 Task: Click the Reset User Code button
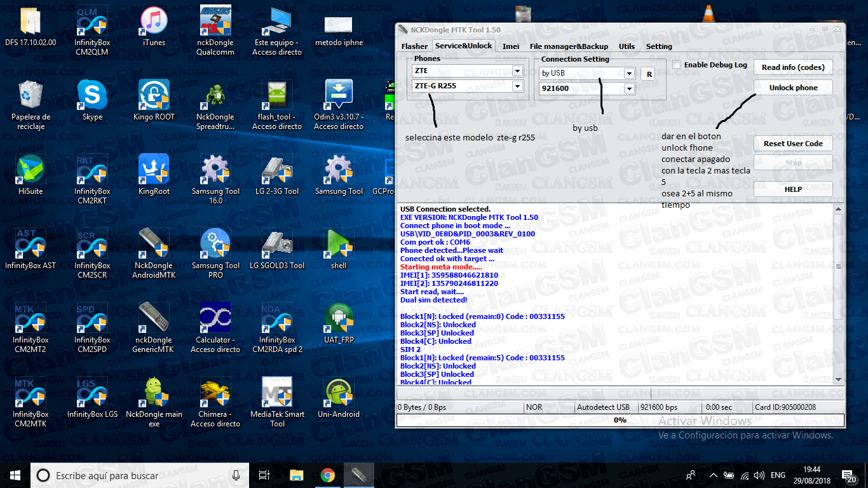click(x=793, y=144)
